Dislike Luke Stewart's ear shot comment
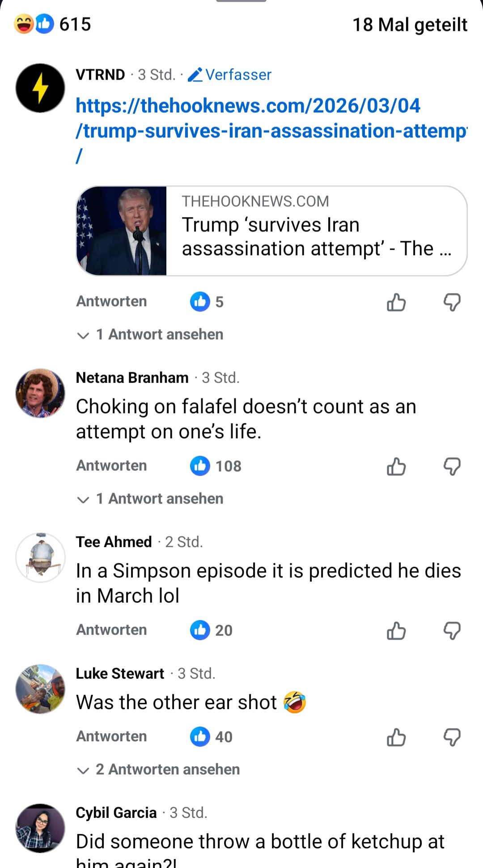The image size is (483, 868). pos(452,737)
